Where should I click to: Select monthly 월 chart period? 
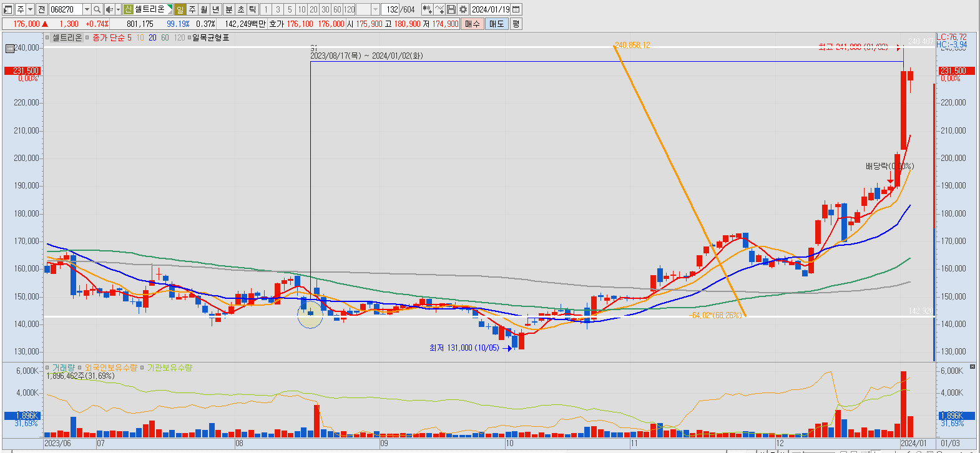(x=204, y=9)
